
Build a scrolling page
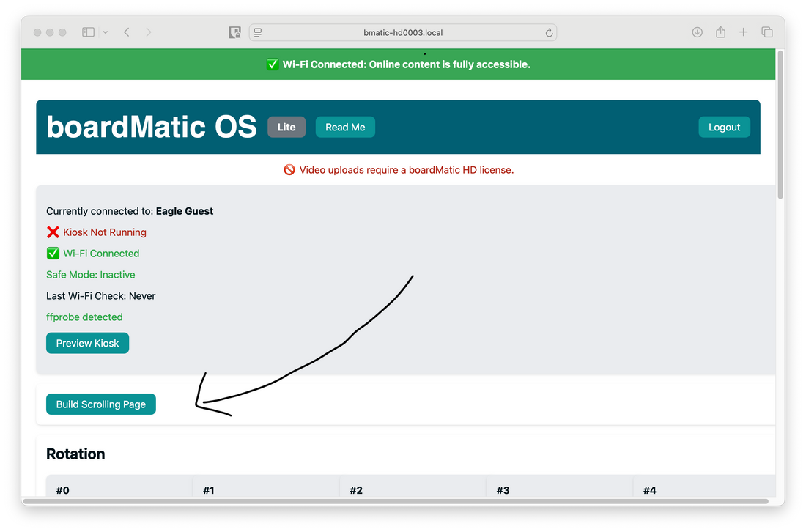[100, 404]
